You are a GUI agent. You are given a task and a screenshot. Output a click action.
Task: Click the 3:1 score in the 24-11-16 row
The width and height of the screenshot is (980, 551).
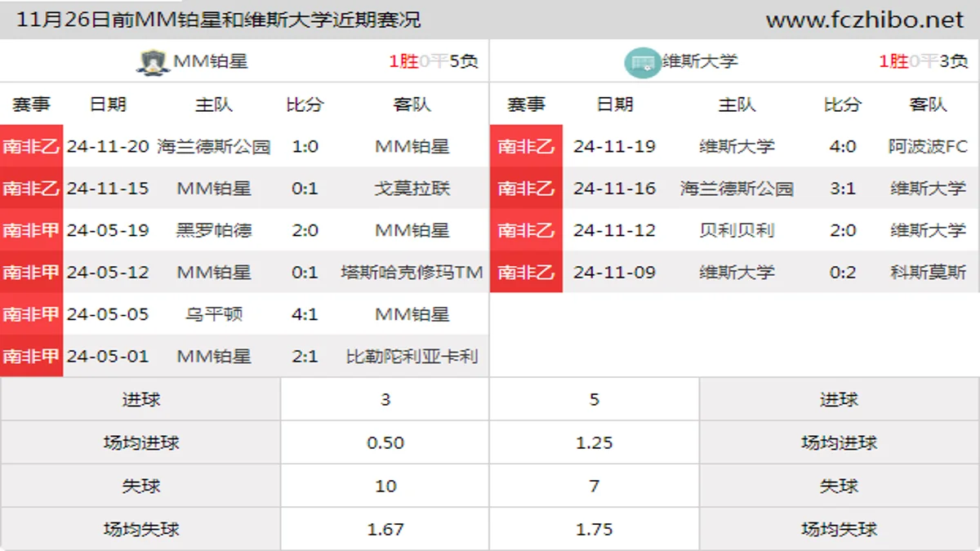point(842,188)
